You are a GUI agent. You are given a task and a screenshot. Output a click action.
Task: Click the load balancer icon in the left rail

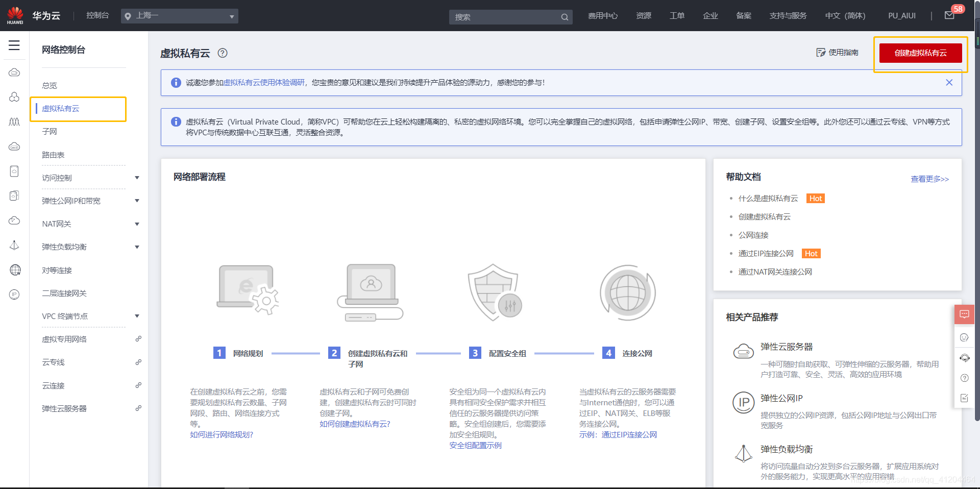[x=14, y=245]
